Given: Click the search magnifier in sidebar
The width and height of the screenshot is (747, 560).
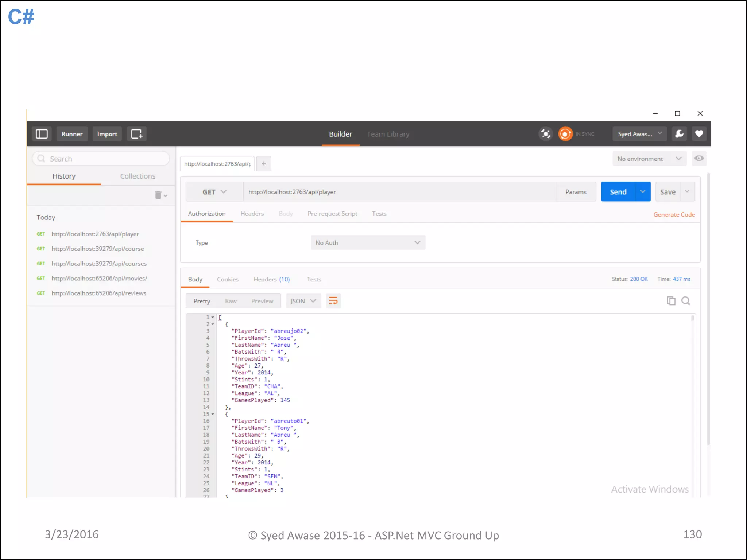Looking at the screenshot, I should click(41, 159).
